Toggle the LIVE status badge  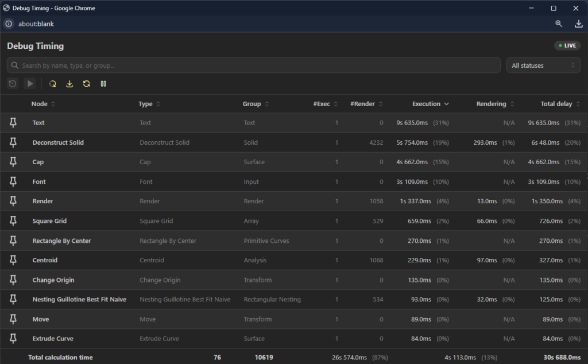pyautogui.click(x=567, y=46)
